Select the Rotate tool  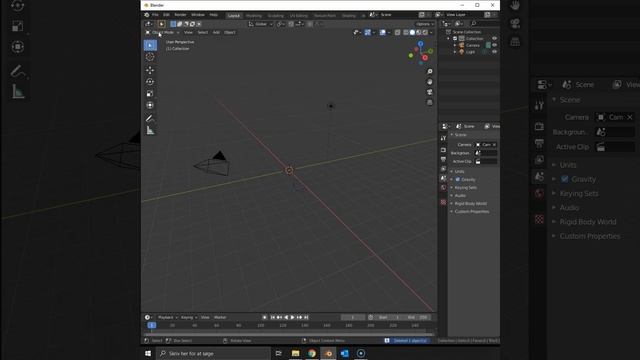point(150,82)
